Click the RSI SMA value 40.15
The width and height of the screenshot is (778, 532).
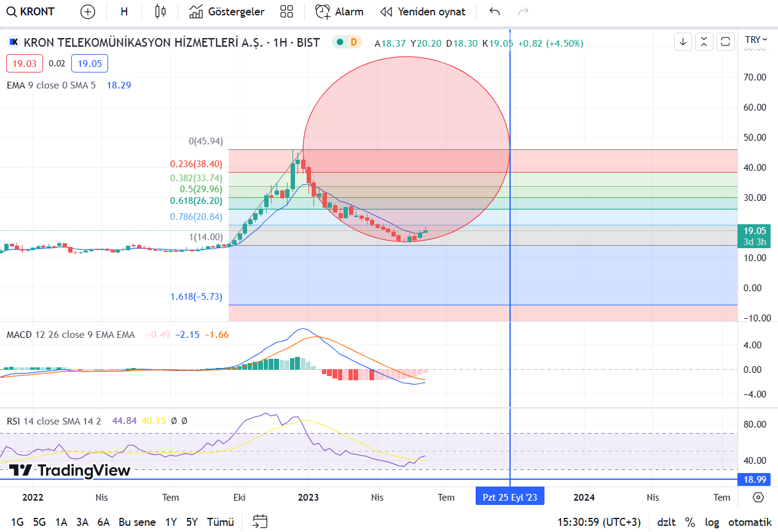154,421
